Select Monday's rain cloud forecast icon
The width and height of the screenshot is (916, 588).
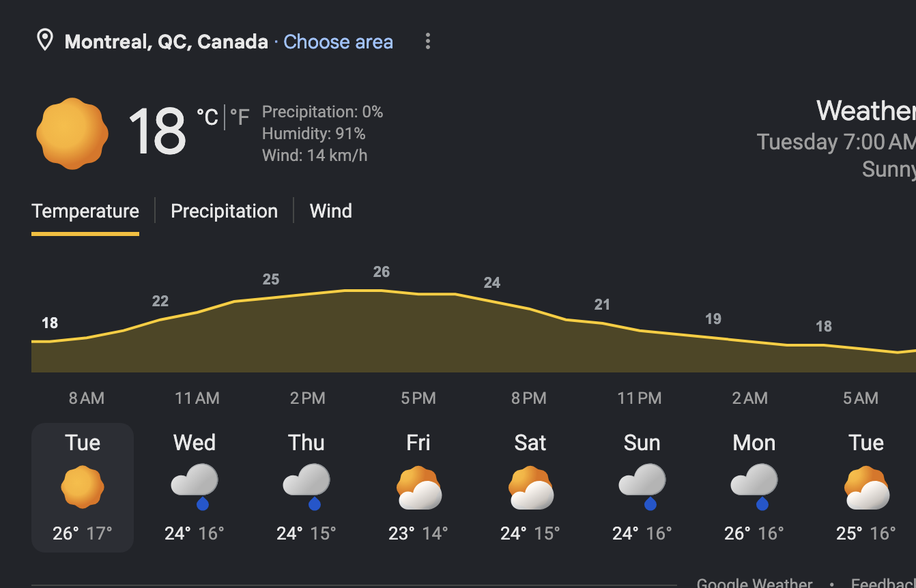point(754,487)
